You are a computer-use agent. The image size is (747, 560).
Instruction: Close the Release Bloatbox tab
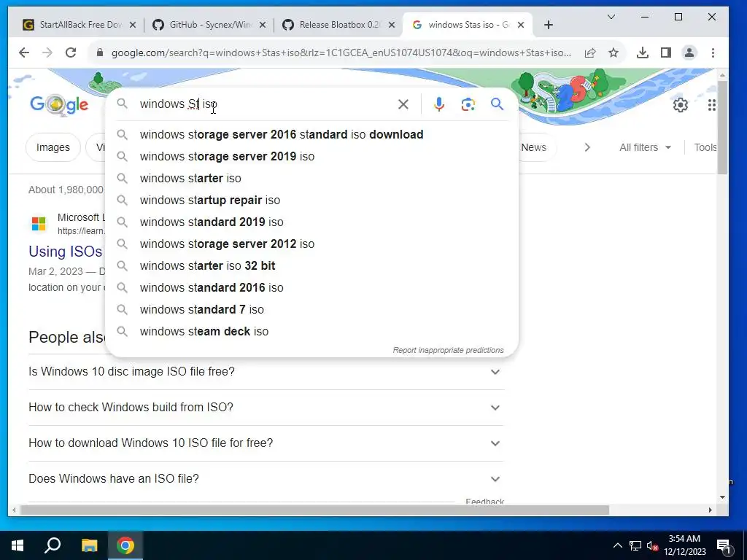pos(392,25)
